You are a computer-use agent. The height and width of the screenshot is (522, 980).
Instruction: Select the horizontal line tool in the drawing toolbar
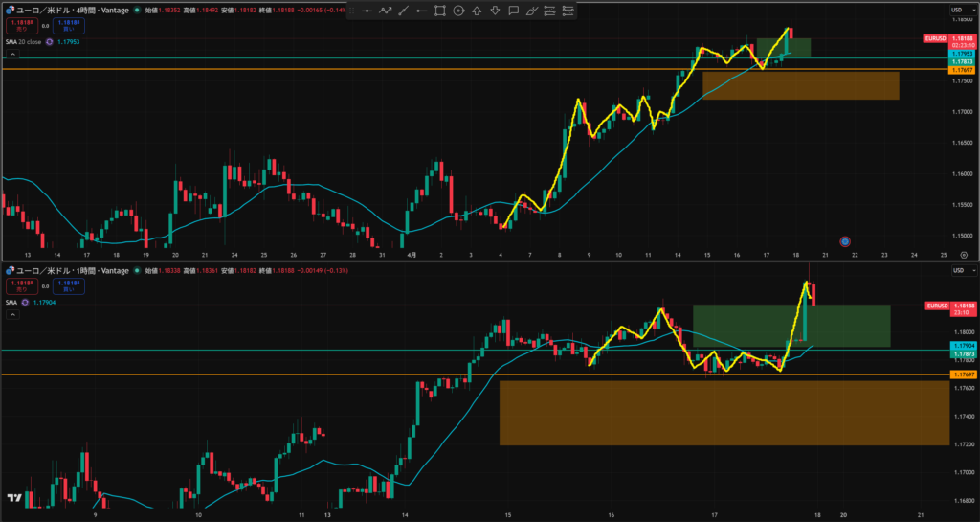click(x=367, y=11)
